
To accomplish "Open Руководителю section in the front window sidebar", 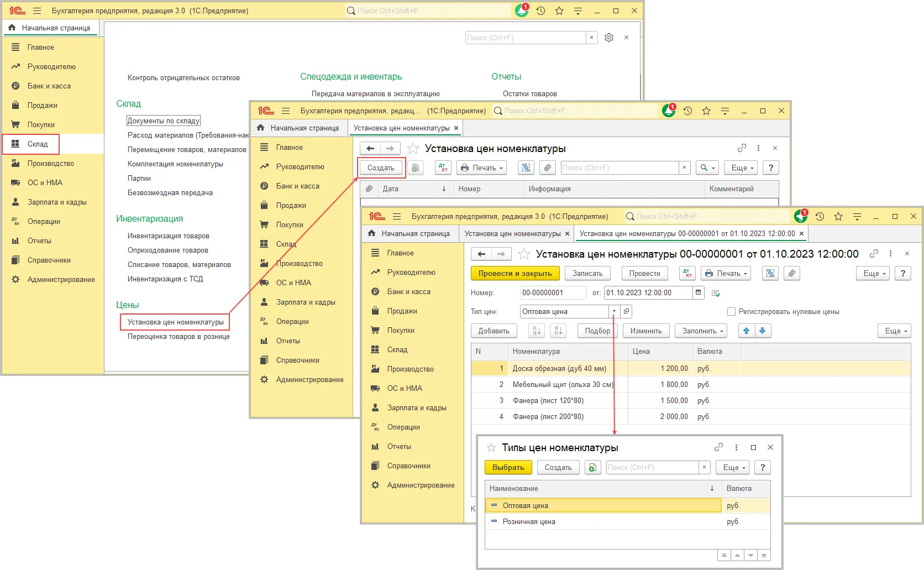I will [411, 272].
